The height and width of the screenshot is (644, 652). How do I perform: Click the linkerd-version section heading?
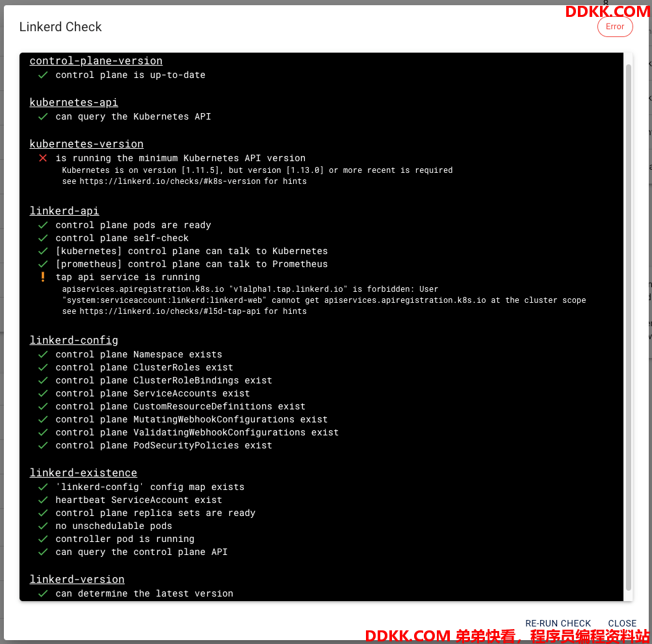point(77,579)
